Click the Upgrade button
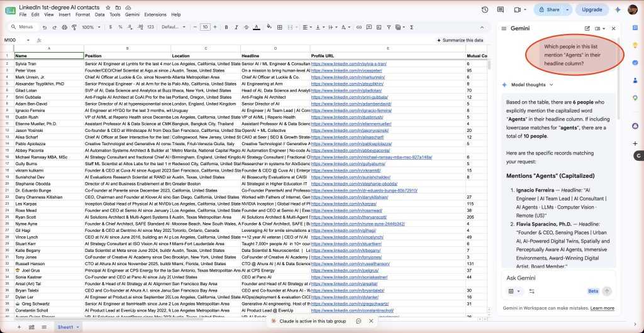The height and width of the screenshot is (333, 644). tap(592, 9)
